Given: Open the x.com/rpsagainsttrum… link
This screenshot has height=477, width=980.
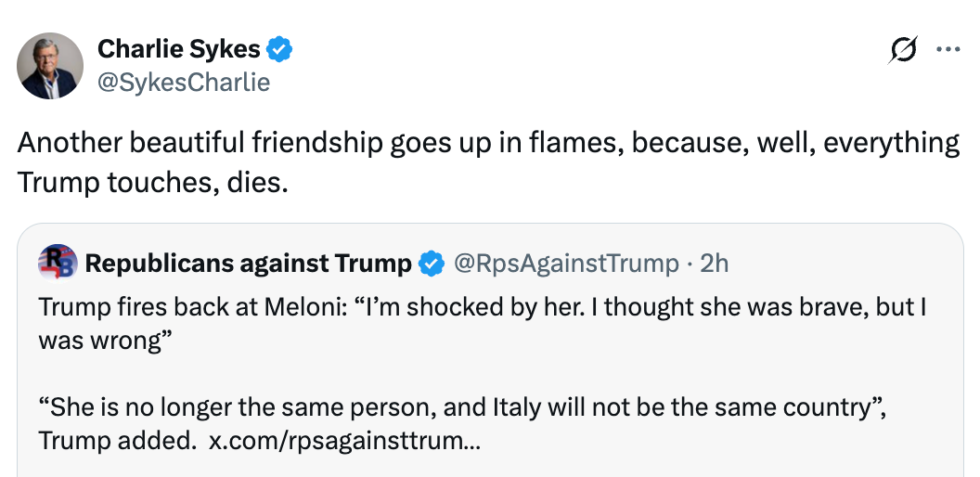Looking at the screenshot, I should tap(343, 441).
